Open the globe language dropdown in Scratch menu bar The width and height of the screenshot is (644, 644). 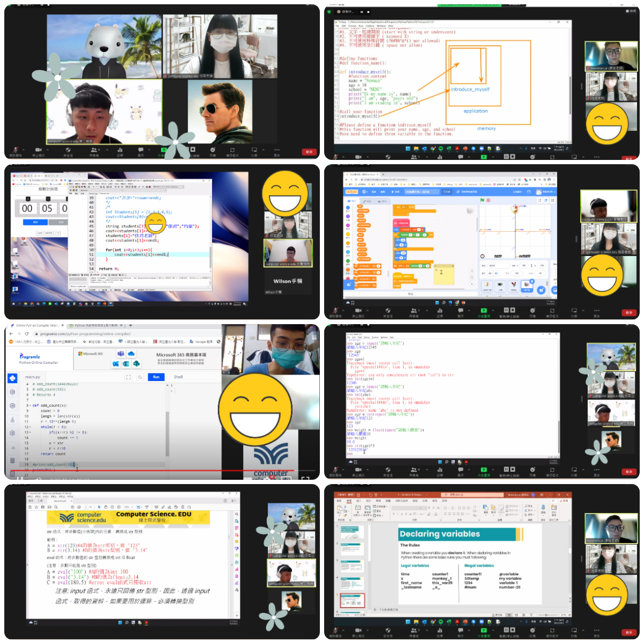point(363,192)
